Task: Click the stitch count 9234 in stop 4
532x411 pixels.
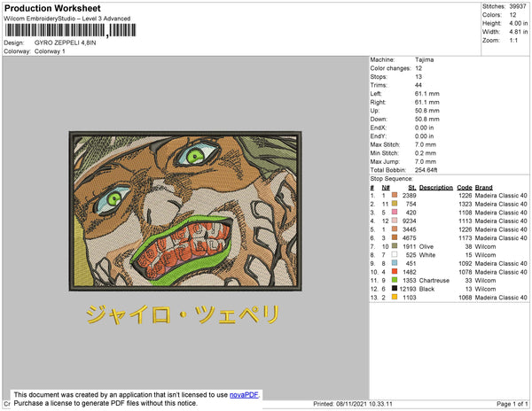Action: [409, 221]
